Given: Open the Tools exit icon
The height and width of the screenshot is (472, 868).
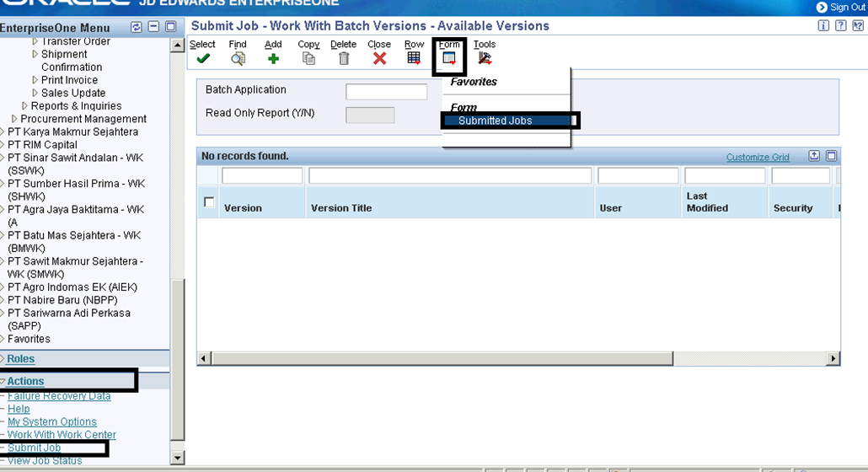Looking at the screenshot, I should (485, 58).
